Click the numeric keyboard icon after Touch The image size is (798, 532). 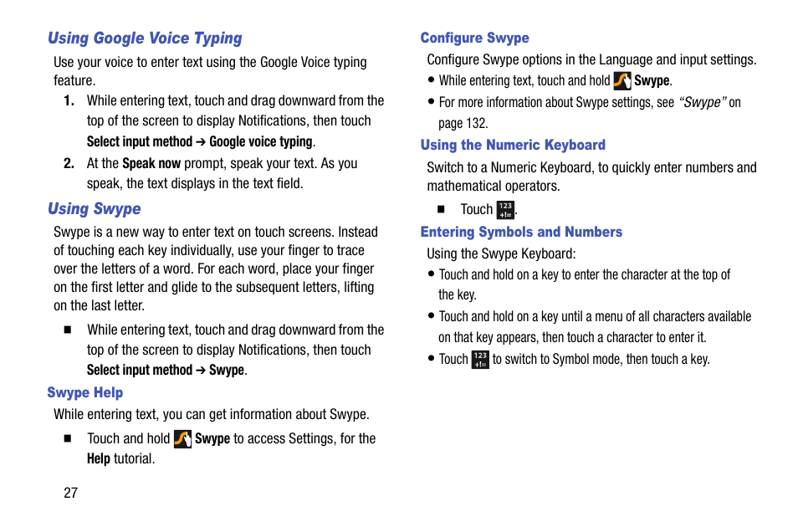click(504, 209)
